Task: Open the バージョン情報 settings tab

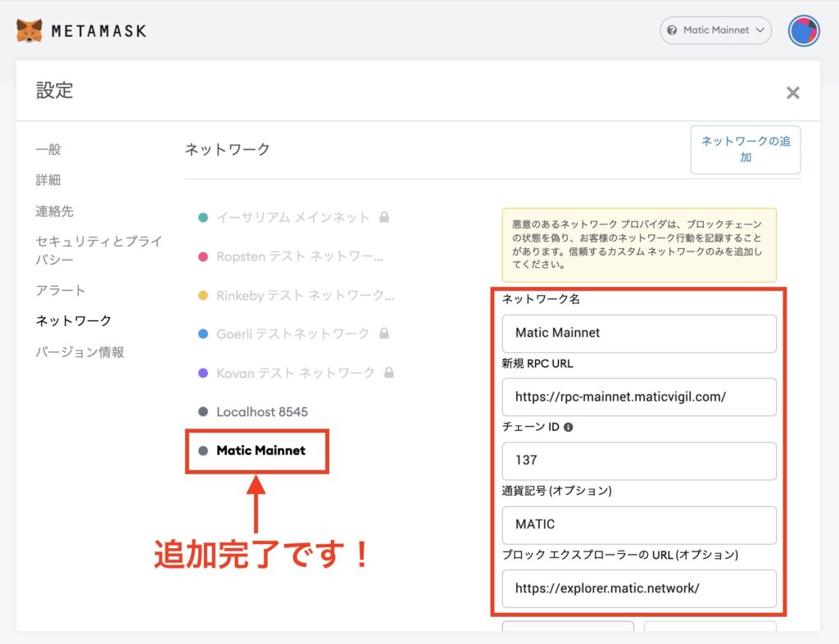Action: pyautogui.click(x=79, y=351)
